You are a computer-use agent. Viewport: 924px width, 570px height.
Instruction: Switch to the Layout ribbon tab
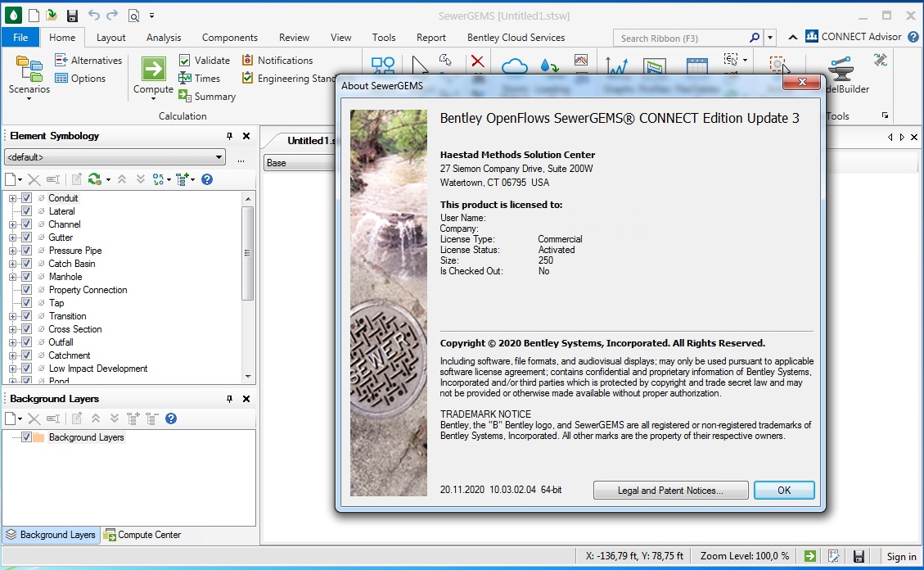pyautogui.click(x=110, y=37)
